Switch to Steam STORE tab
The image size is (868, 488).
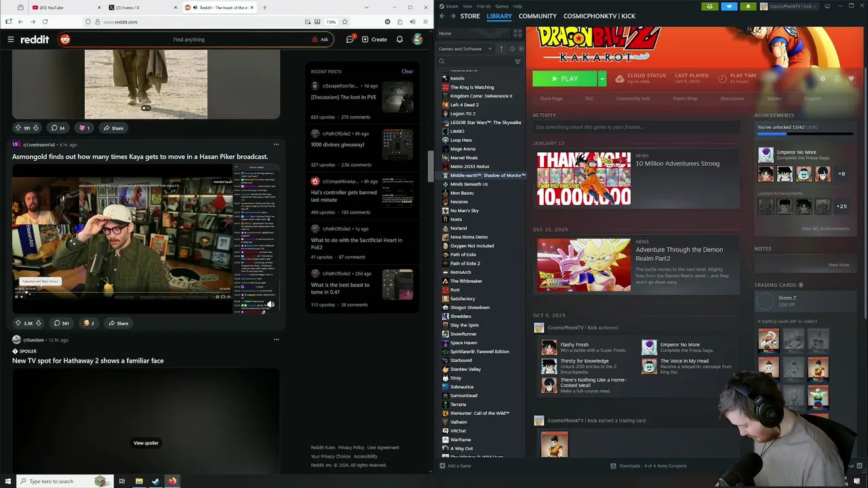click(470, 16)
